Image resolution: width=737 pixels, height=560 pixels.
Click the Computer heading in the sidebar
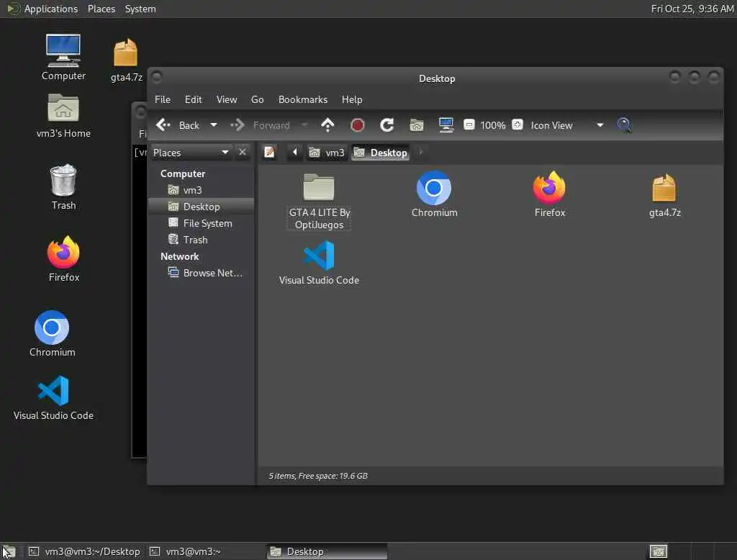(183, 173)
